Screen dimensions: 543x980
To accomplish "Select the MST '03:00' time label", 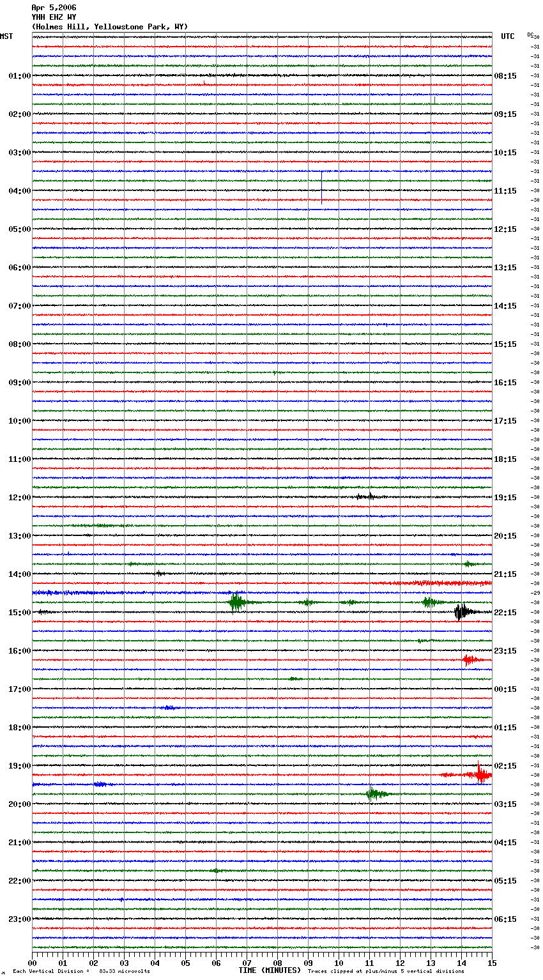I will click(x=20, y=153).
